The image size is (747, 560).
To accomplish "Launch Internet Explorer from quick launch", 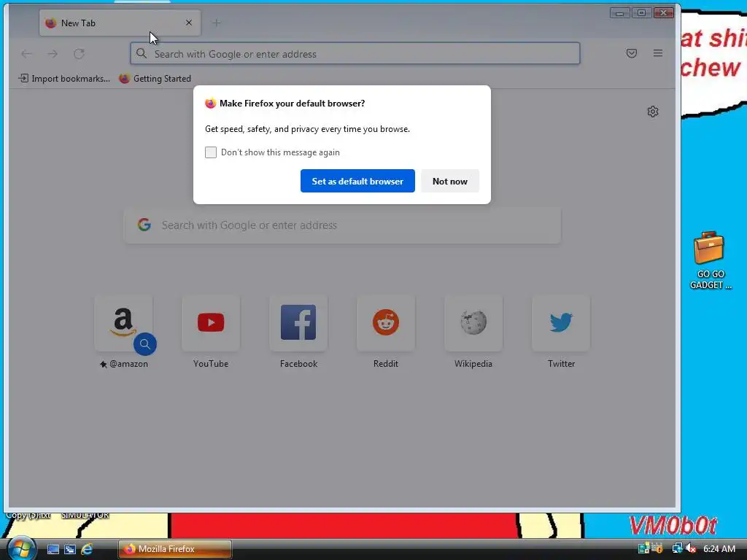I will (x=87, y=549).
